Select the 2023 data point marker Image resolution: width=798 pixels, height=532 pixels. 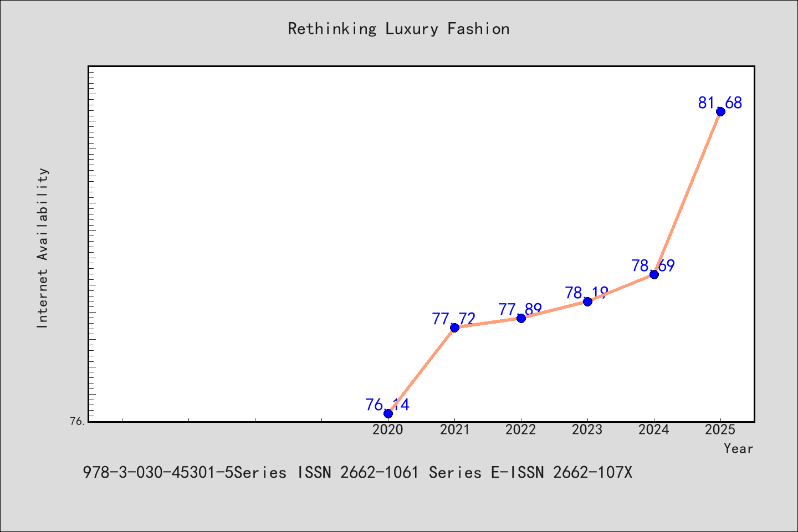click(x=587, y=301)
